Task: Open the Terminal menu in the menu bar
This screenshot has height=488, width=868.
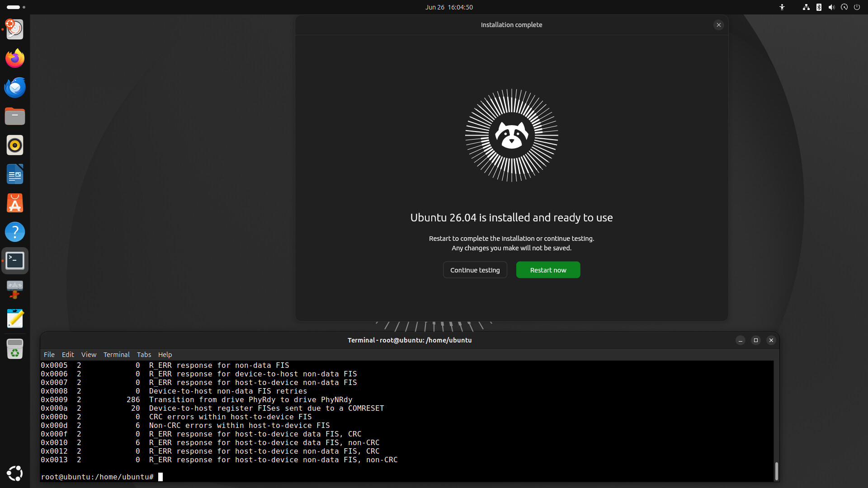Action: tap(117, 355)
